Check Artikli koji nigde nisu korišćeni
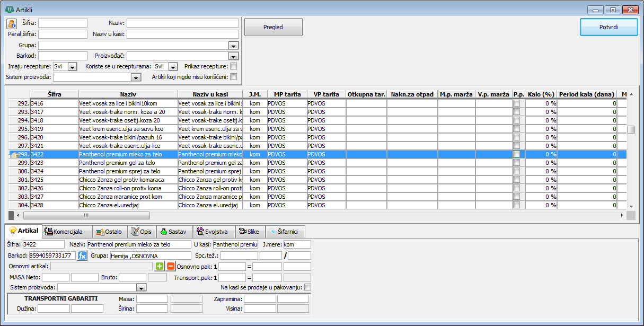This screenshot has width=644, height=326. [x=233, y=77]
